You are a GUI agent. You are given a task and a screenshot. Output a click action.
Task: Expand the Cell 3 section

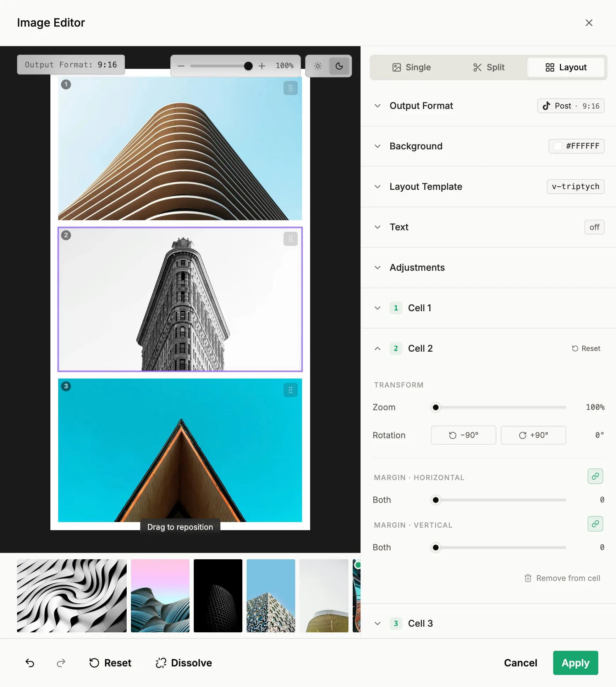(378, 623)
